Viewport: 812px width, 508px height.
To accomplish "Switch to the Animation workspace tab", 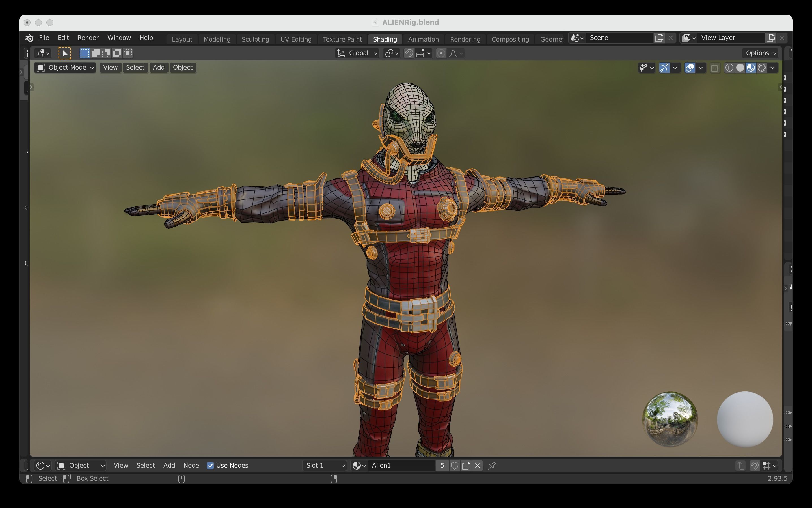I will click(423, 39).
